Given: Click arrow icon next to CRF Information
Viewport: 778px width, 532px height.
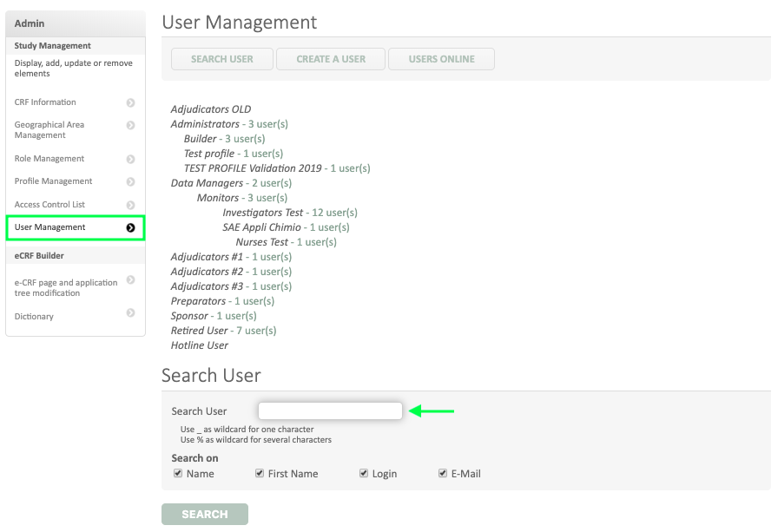Looking at the screenshot, I should 130,102.
